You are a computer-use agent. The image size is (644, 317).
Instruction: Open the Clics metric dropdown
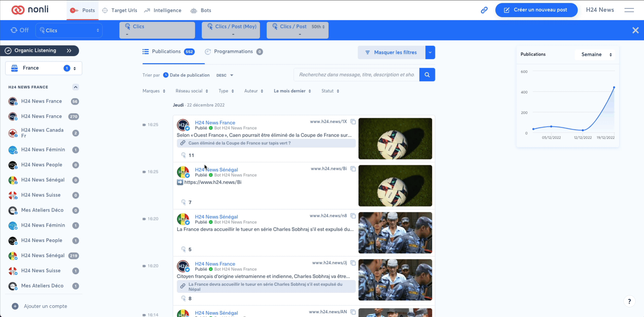[69, 30]
